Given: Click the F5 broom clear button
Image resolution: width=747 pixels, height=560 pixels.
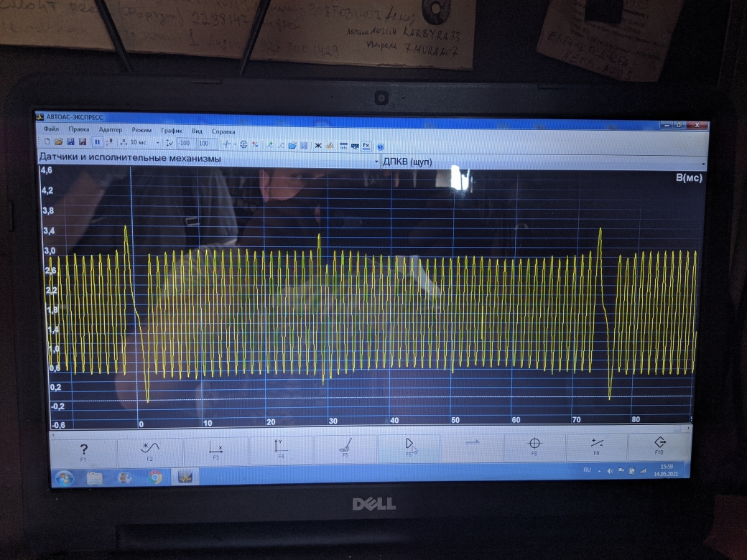Looking at the screenshot, I should [x=345, y=449].
